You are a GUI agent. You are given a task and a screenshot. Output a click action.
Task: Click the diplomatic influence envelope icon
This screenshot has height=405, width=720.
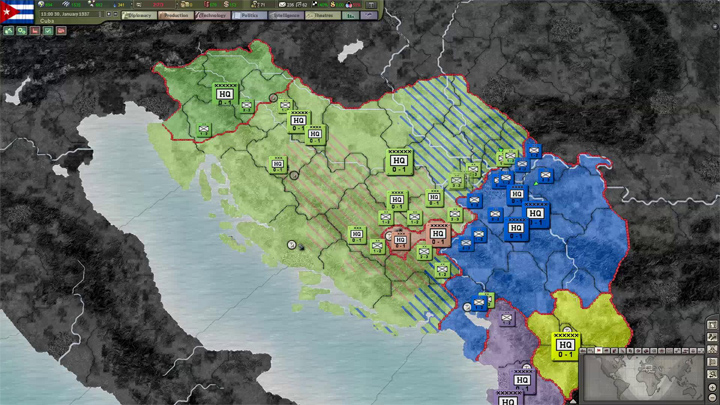282,5
